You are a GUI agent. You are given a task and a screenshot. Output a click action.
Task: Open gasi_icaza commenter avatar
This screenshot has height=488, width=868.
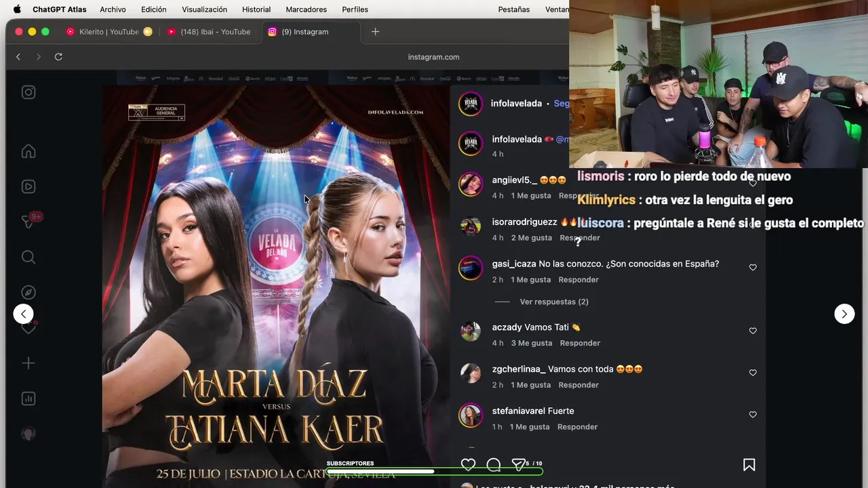pyautogui.click(x=471, y=268)
